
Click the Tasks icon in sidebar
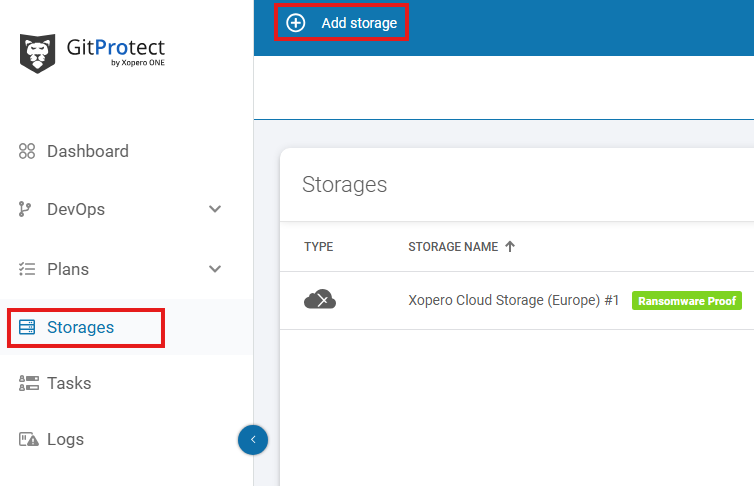click(x=27, y=383)
